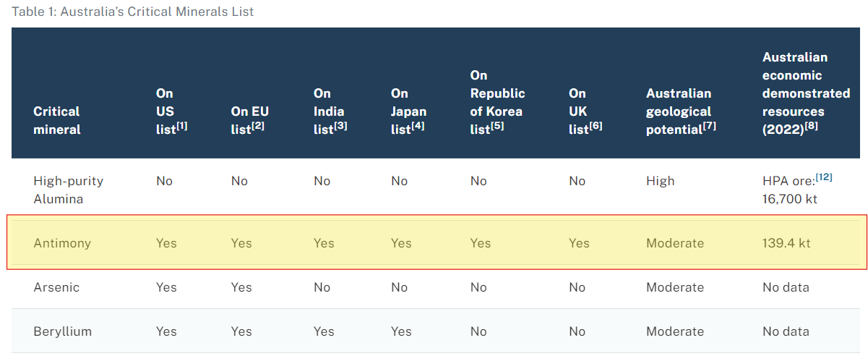Open footnote 3 in India list header

tap(341, 126)
